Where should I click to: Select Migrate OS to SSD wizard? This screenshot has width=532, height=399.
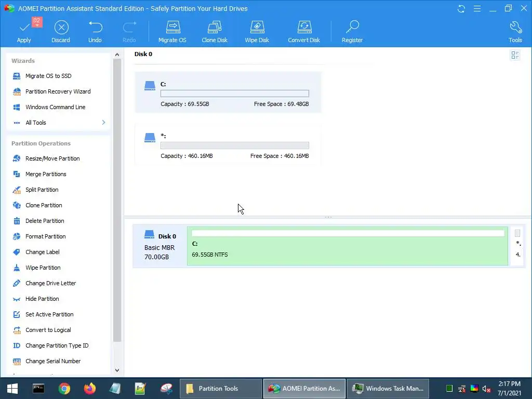(48, 76)
